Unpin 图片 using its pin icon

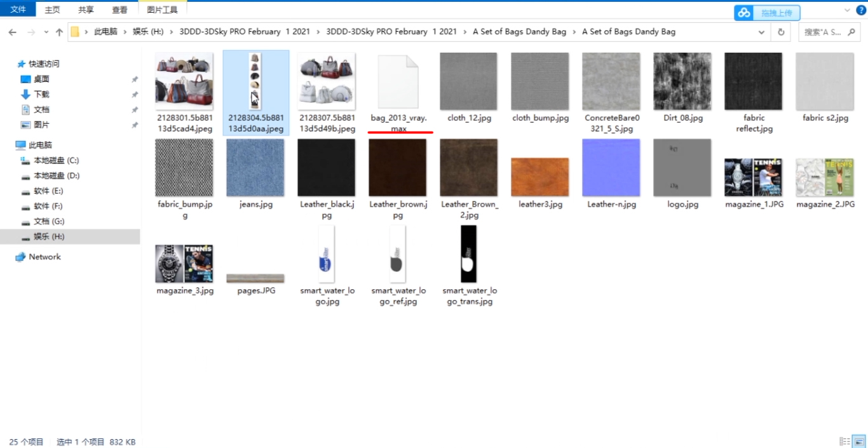point(134,125)
